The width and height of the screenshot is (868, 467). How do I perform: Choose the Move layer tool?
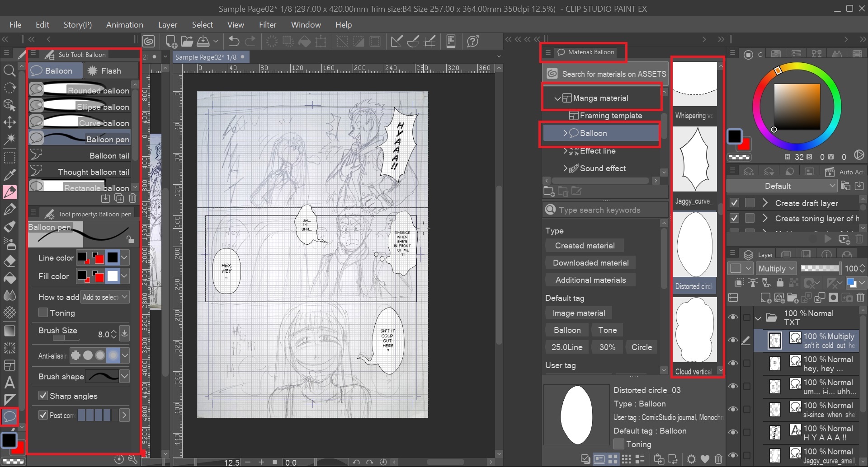click(x=9, y=122)
